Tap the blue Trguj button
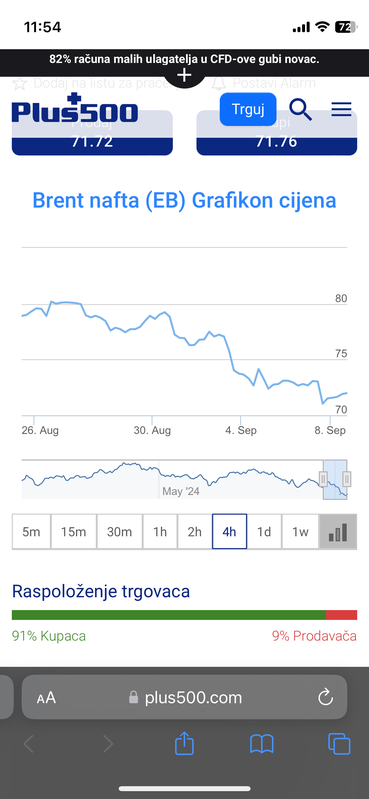 [x=248, y=109]
